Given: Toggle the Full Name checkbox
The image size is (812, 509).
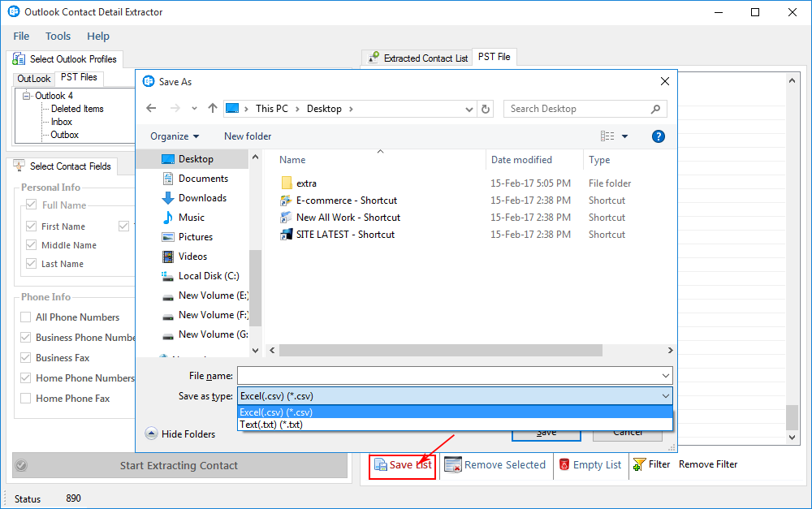Looking at the screenshot, I should (31, 204).
